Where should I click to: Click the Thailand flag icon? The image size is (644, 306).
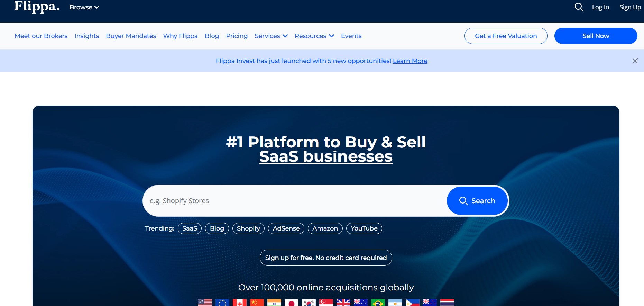(447, 303)
